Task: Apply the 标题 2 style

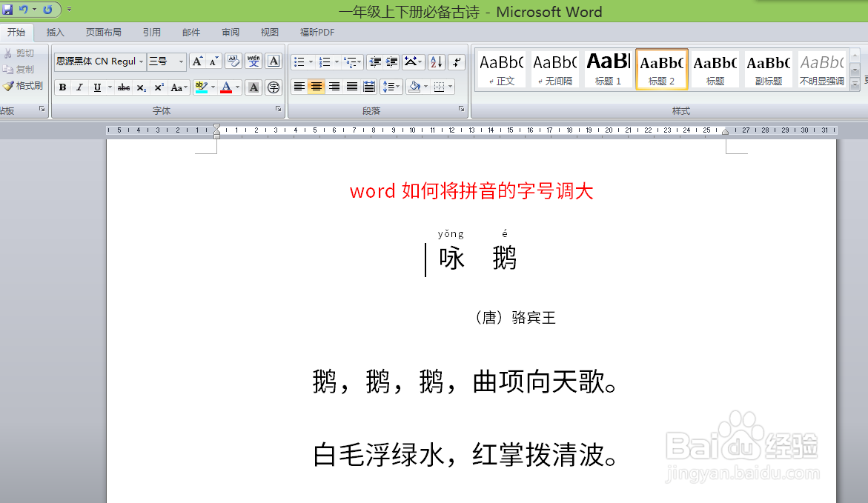Action: (661, 69)
